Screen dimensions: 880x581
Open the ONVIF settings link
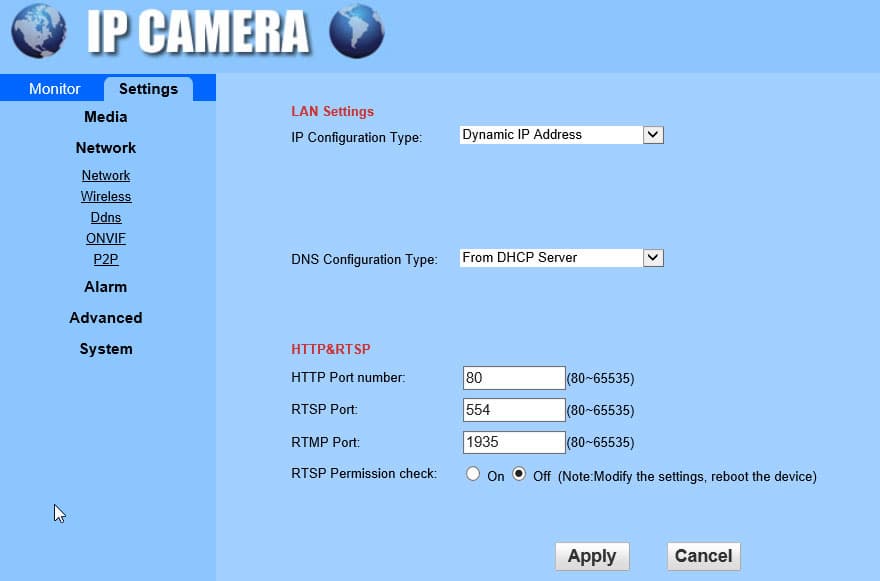106,238
